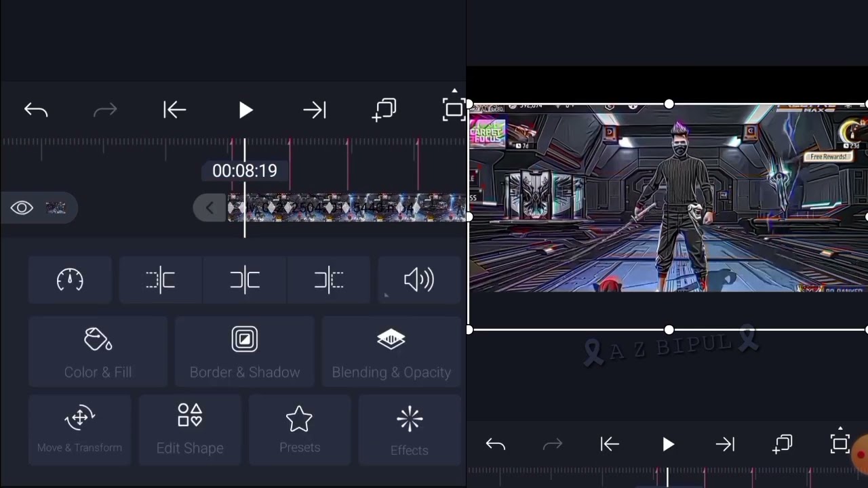
Task: Open the speed gauge control
Action: coord(70,280)
